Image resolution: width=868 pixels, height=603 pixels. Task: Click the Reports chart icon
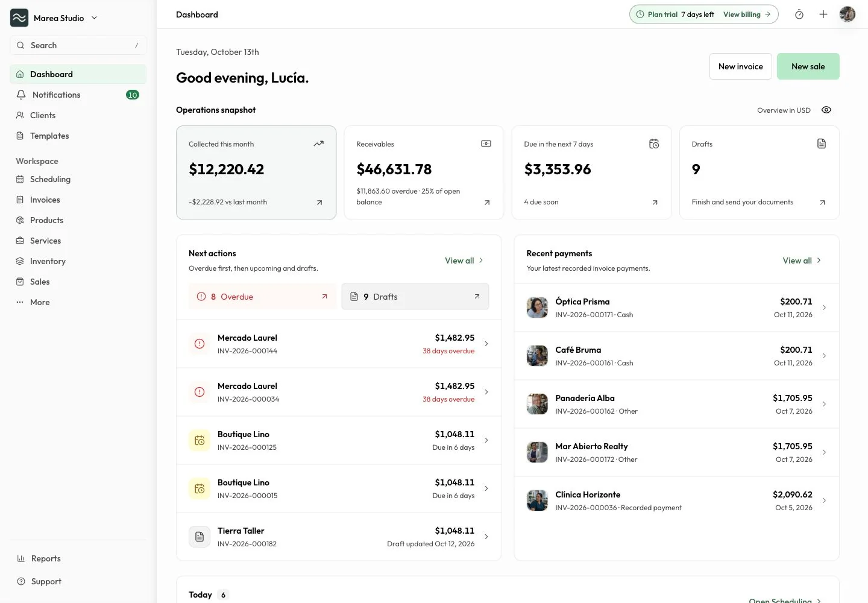pyautogui.click(x=20, y=558)
